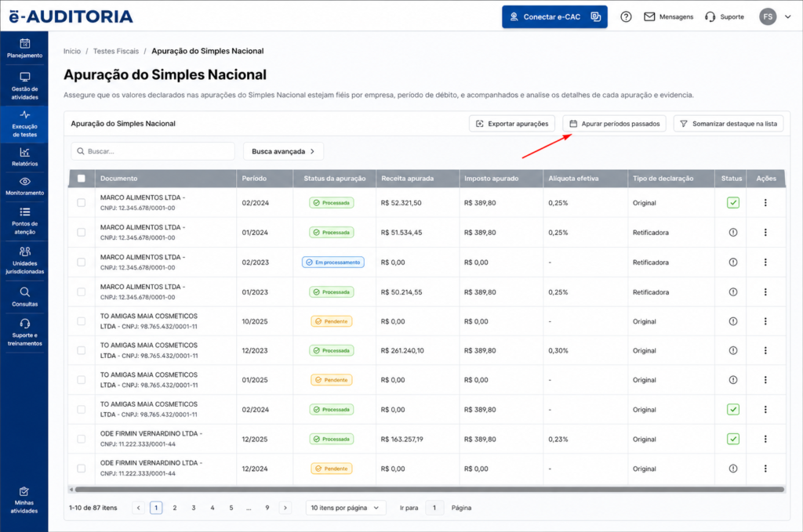Click the Exportar apurações button
This screenshot has width=803, height=532.
pos(512,124)
